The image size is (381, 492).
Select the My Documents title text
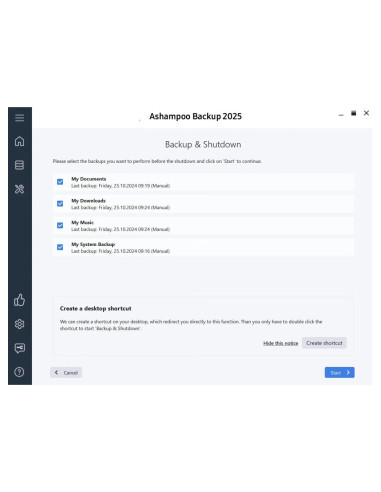[x=89, y=179]
